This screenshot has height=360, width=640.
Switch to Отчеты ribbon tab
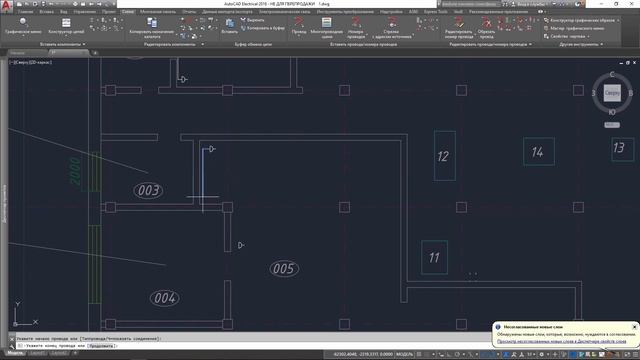tap(189, 11)
